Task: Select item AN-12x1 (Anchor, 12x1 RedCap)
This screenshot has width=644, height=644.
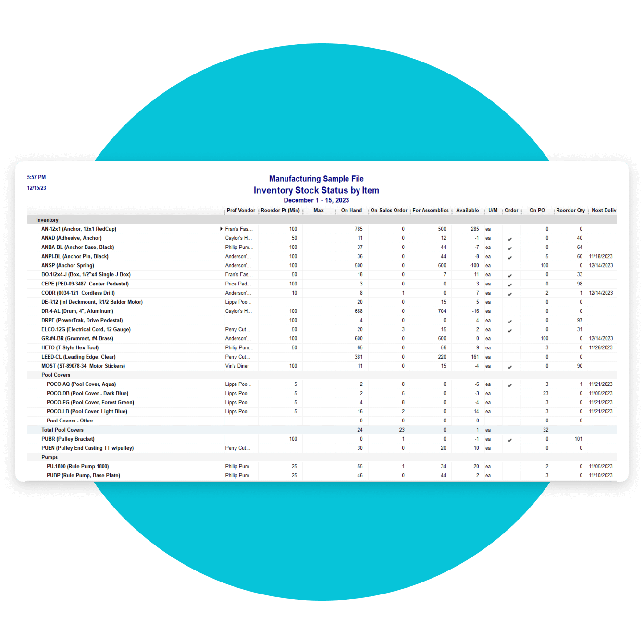Action: tap(79, 229)
